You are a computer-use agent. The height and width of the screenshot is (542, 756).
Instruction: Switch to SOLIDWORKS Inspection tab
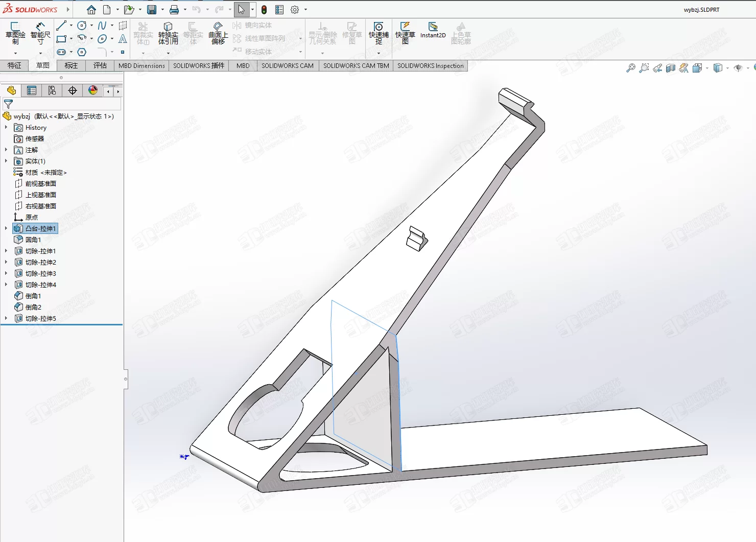point(431,65)
